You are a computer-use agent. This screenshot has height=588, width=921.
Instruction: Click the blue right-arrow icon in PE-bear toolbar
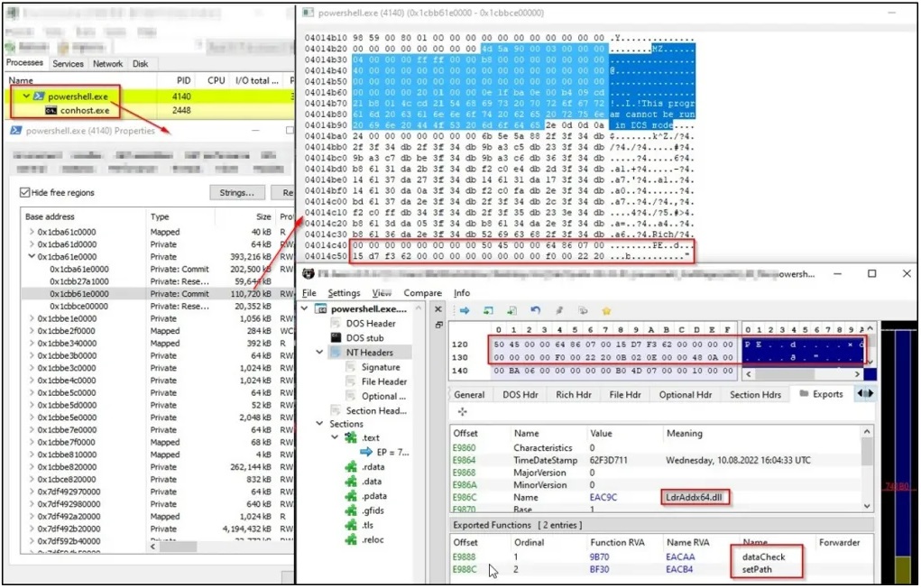pyautogui.click(x=465, y=310)
